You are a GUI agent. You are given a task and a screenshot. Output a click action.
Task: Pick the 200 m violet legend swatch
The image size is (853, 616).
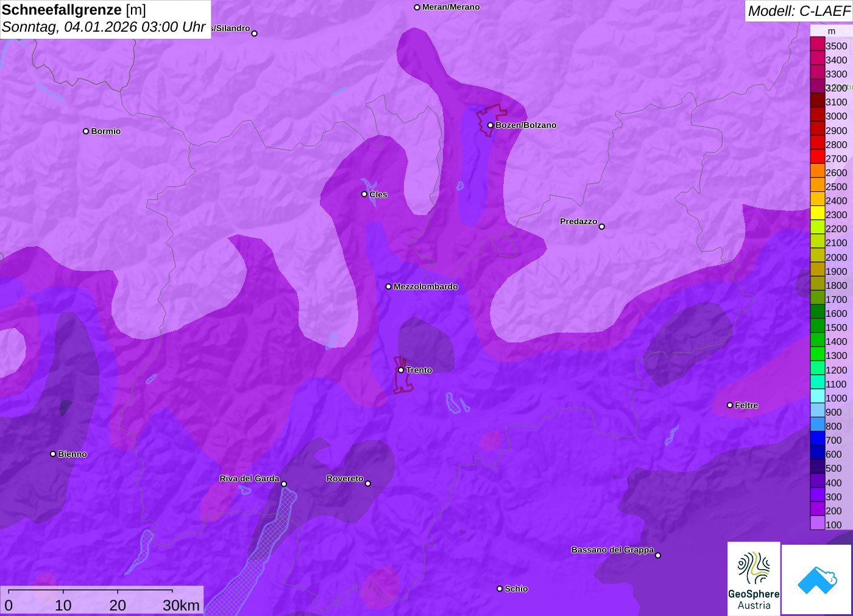(x=818, y=509)
